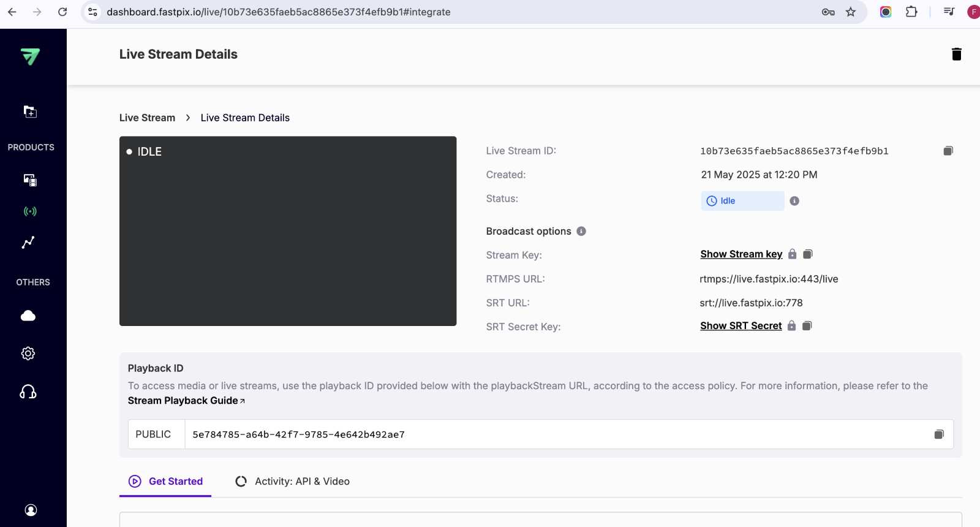Viewport: 980px width, 527px height.
Task: Open the live stream broadcast sidebar icon
Action: point(30,211)
